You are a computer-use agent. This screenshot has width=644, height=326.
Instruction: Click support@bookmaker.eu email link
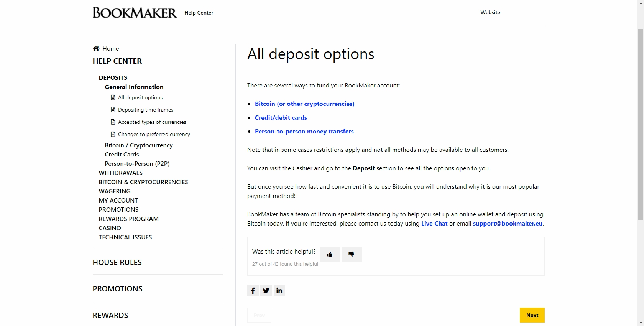click(508, 223)
